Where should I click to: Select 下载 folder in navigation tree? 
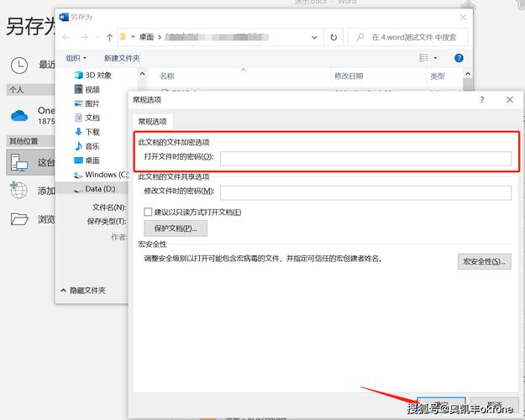pos(87,132)
